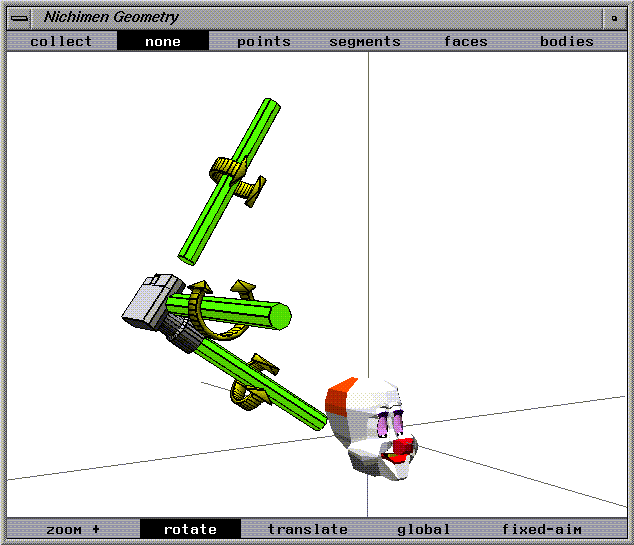Screen dimensions: 634x545
Task: Click the clown head model
Action: click(371, 429)
